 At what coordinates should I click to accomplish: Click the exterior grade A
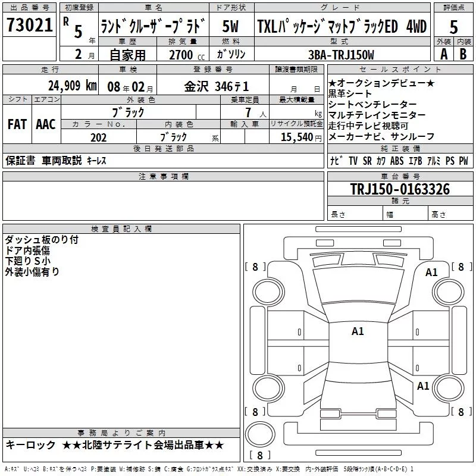click(444, 54)
